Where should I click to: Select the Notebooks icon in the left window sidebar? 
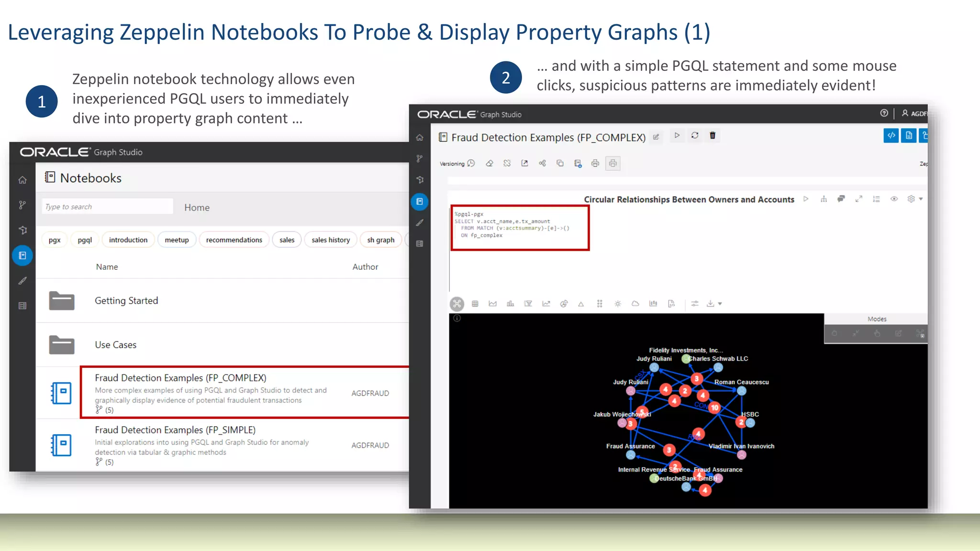click(22, 255)
